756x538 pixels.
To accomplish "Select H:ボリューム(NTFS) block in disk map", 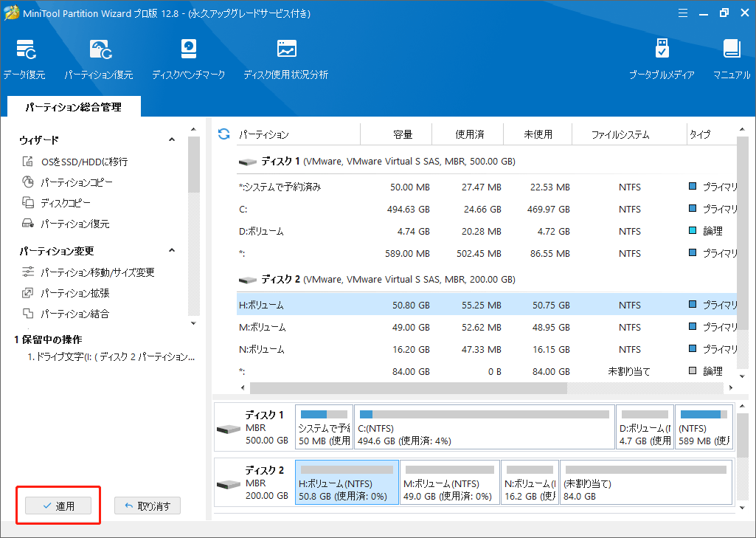I will pyautogui.click(x=347, y=482).
